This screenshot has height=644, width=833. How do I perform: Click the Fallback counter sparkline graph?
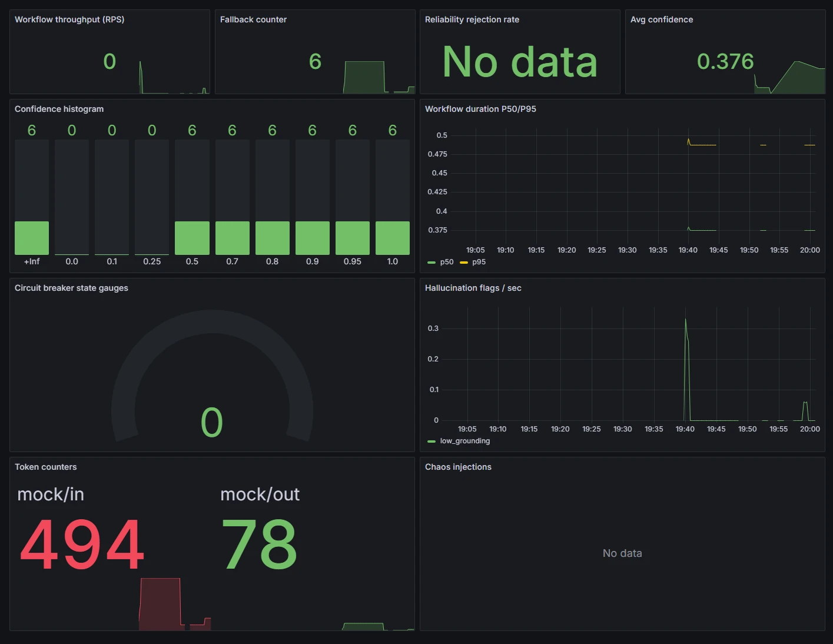(379, 77)
